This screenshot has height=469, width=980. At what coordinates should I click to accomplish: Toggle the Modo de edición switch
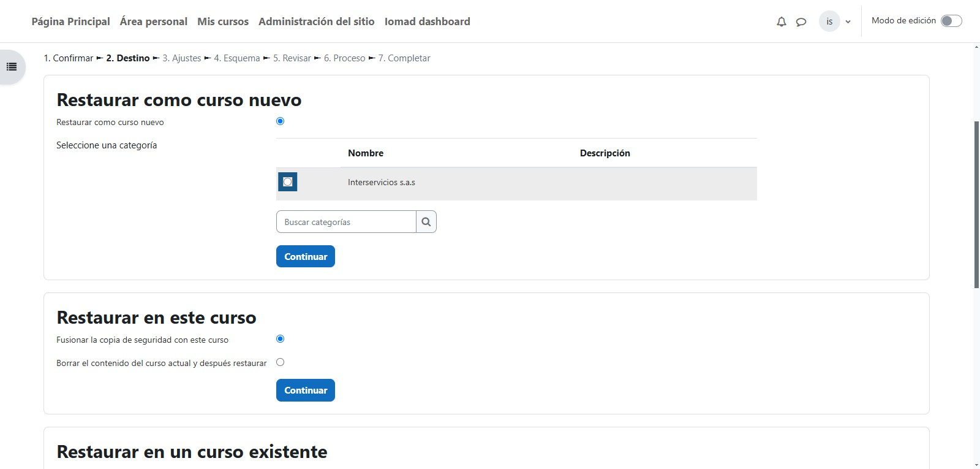click(x=951, y=21)
